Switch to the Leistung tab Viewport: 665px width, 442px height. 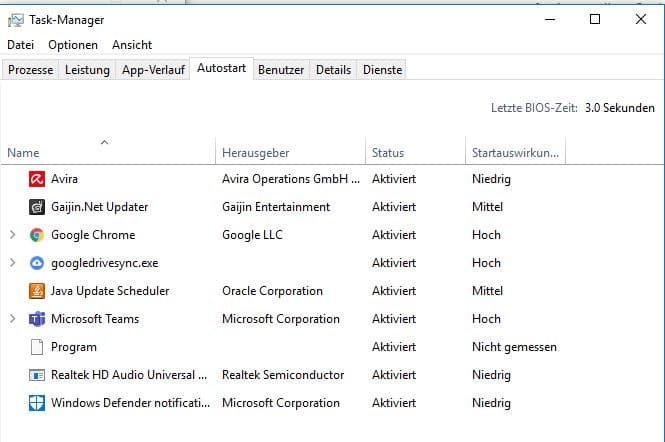(x=87, y=70)
